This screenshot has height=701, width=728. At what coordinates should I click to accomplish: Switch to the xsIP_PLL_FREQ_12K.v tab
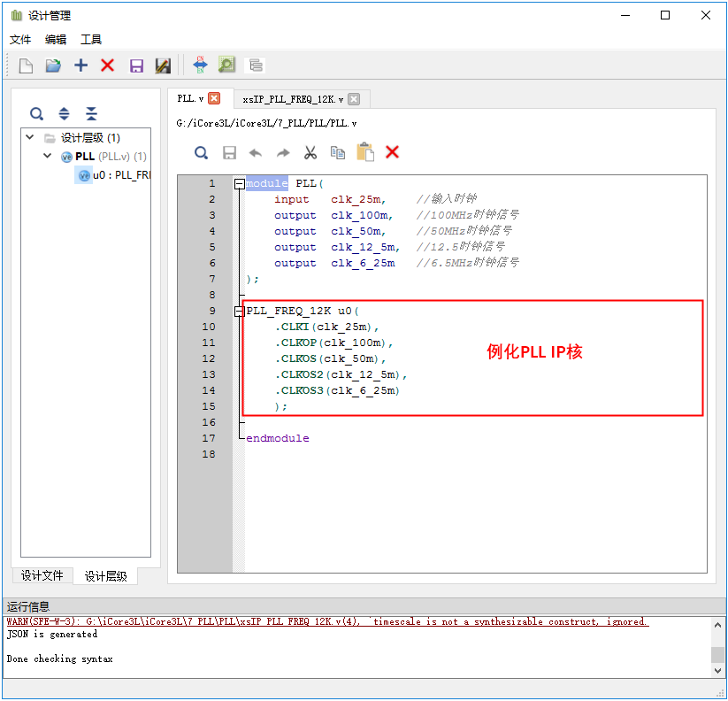point(293,99)
